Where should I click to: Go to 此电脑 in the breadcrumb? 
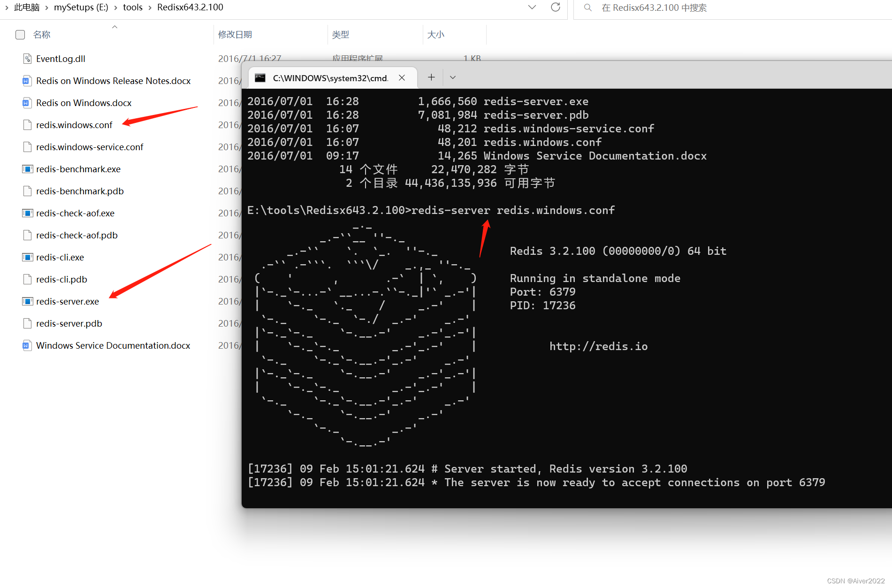[27, 8]
